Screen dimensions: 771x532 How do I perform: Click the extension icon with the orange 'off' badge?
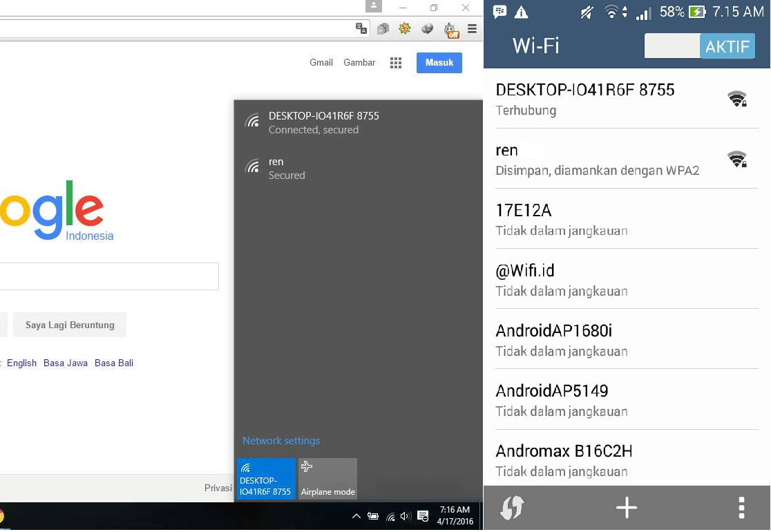[451, 30]
